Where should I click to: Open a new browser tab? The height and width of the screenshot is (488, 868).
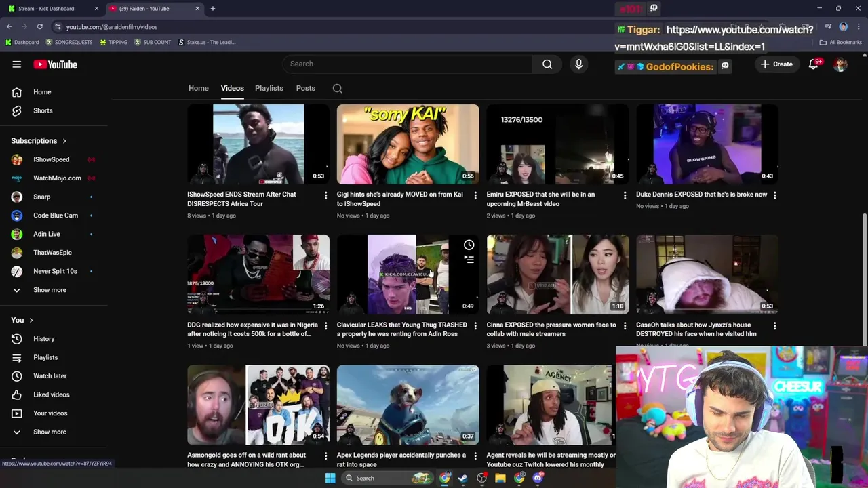(x=213, y=9)
